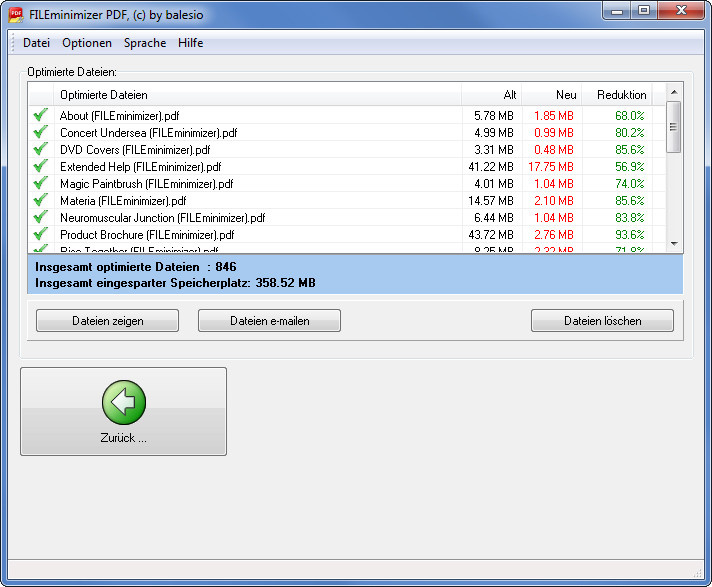The width and height of the screenshot is (712, 587).
Task: Go back with the Zurück button label
Action: tap(124, 438)
